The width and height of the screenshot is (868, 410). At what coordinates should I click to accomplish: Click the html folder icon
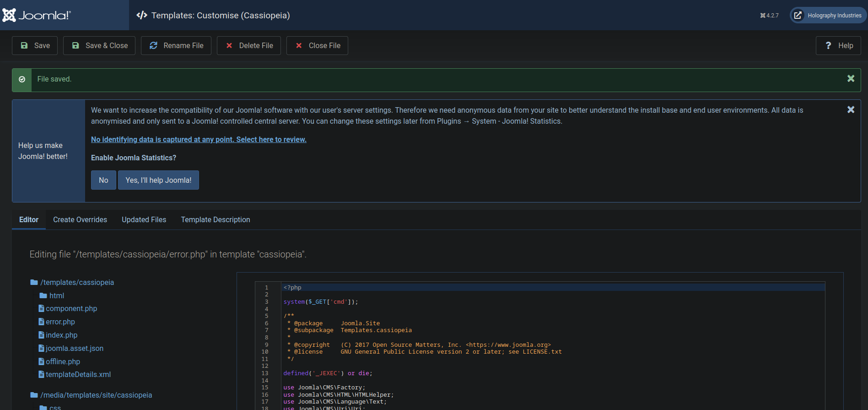coord(43,295)
